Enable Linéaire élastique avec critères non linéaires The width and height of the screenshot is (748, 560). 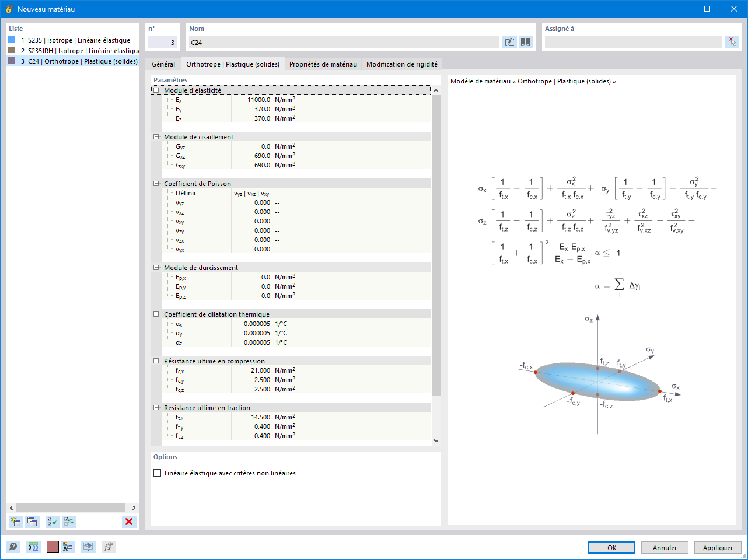[157, 473]
